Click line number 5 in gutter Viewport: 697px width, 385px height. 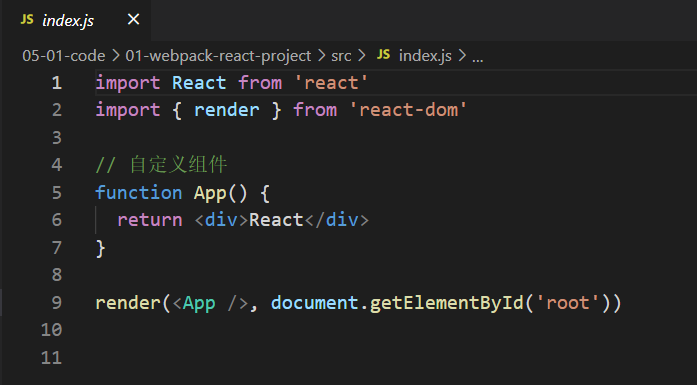click(x=56, y=193)
